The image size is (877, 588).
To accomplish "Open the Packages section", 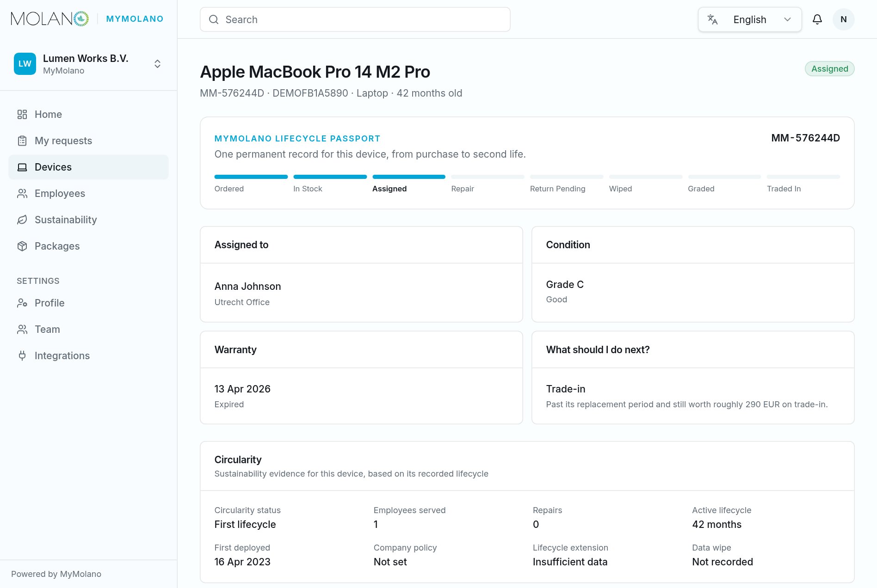I will coord(88,246).
